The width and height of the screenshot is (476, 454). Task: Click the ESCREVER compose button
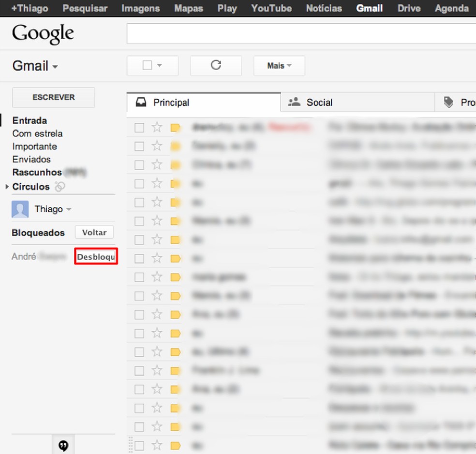click(53, 97)
